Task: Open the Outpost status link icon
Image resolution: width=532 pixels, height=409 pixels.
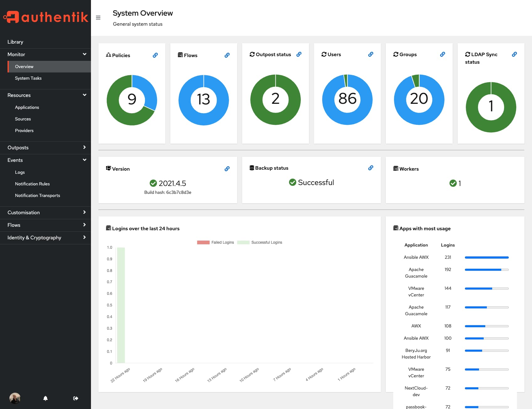Action: 299,54
